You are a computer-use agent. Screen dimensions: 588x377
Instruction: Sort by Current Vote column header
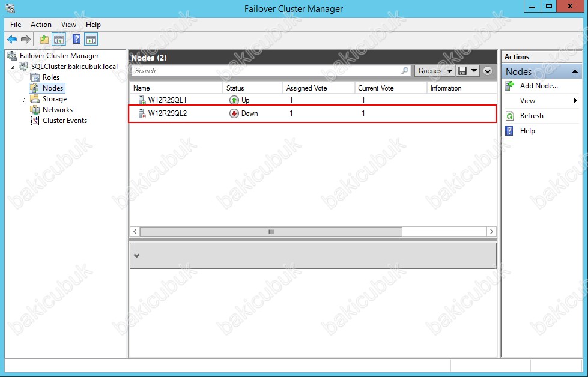(391, 88)
